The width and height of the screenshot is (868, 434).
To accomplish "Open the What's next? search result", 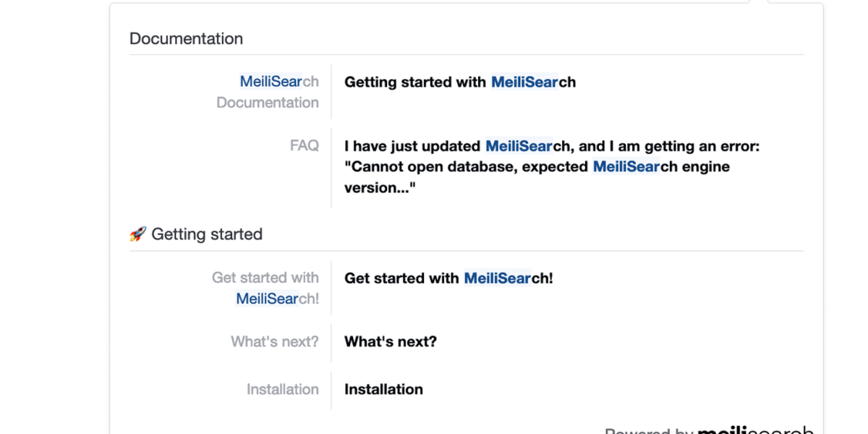I will click(x=391, y=341).
